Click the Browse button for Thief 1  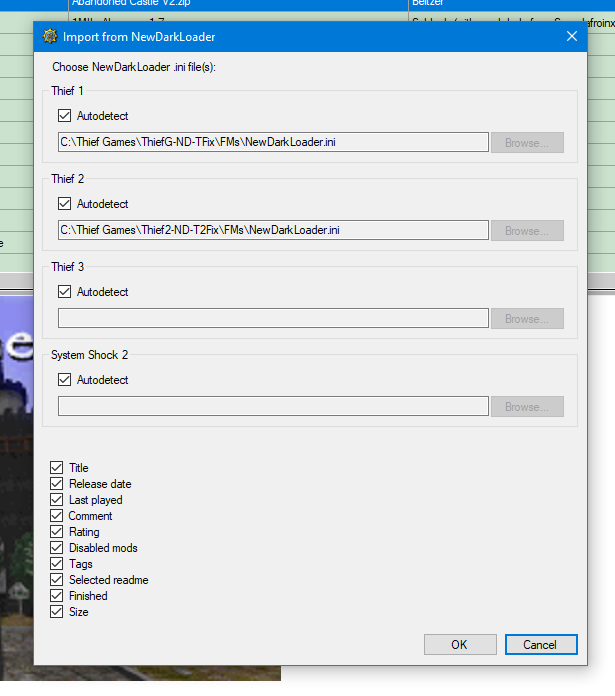tap(527, 142)
